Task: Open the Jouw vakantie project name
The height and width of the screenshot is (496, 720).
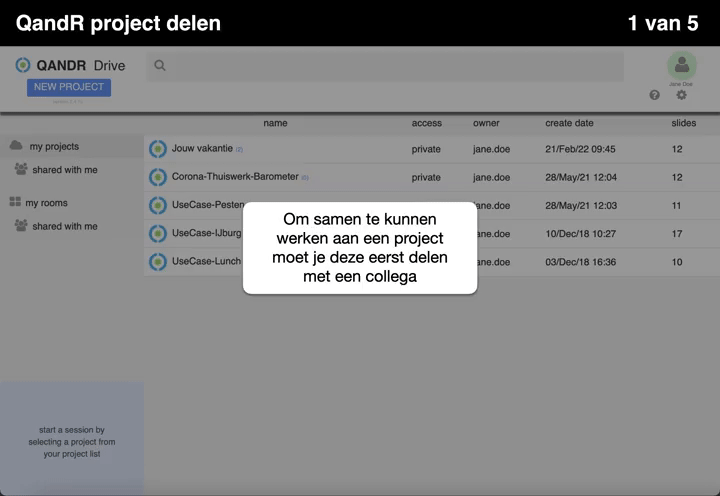Action: 202,148
